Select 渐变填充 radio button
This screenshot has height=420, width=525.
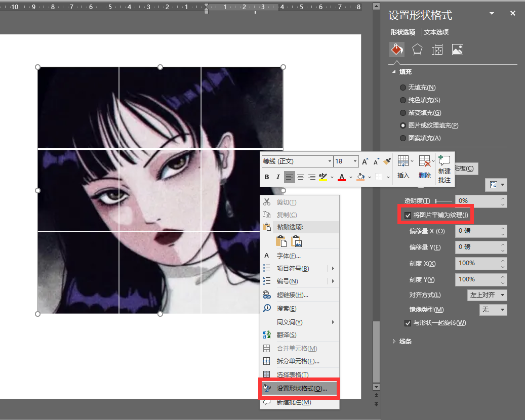[403, 113]
